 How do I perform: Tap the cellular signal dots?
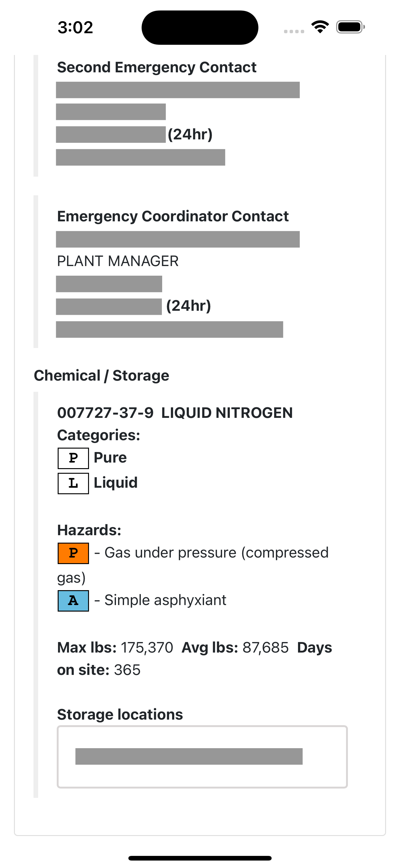tap(294, 31)
